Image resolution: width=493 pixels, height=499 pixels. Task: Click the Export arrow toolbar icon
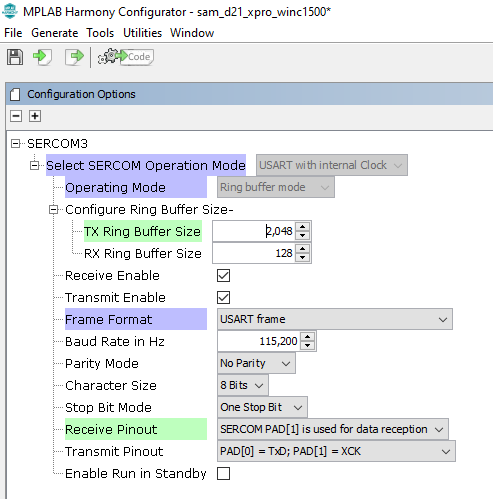click(x=74, y=57)
